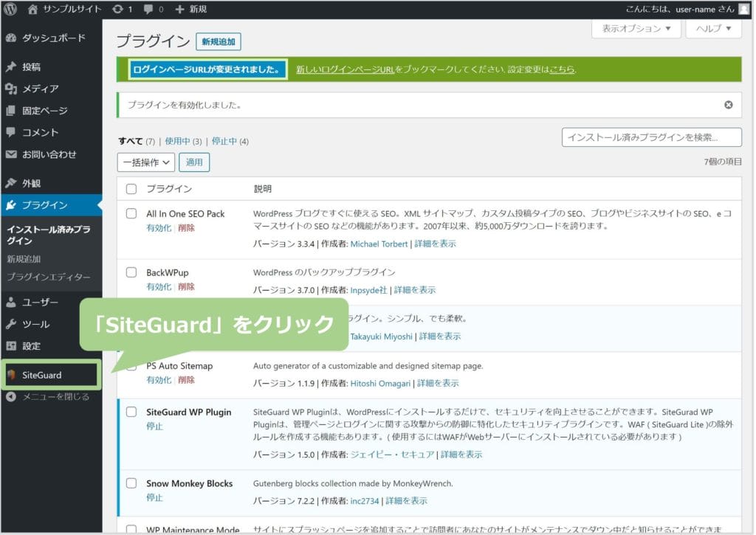
Task: Click the SiteGuard shield icon
Action: pyautogui.click(x=11, y=375)
